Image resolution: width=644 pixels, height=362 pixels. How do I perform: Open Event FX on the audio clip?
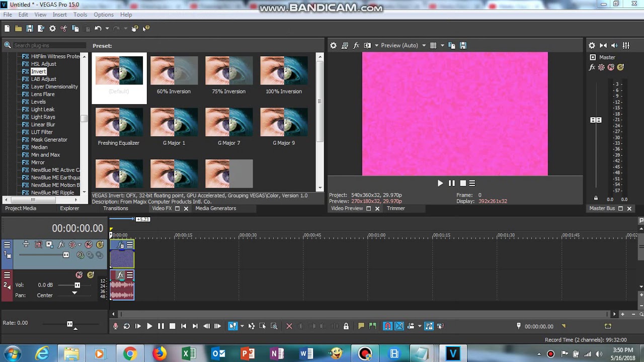(121, 275)
